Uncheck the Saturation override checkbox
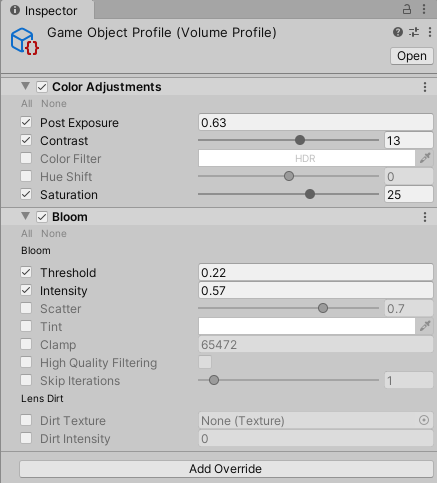Viewport: 437px width, 483px height. click(26, 194)
